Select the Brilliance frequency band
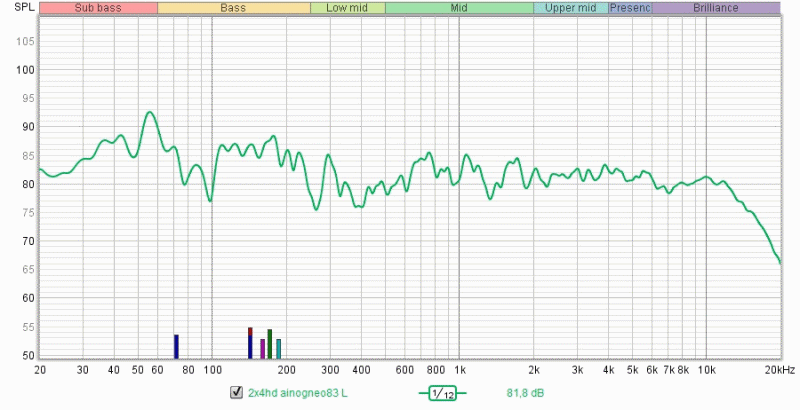Image resolution: width=800 pixels, height=410 pixels. pyautogui.click(x=716, y=8)
